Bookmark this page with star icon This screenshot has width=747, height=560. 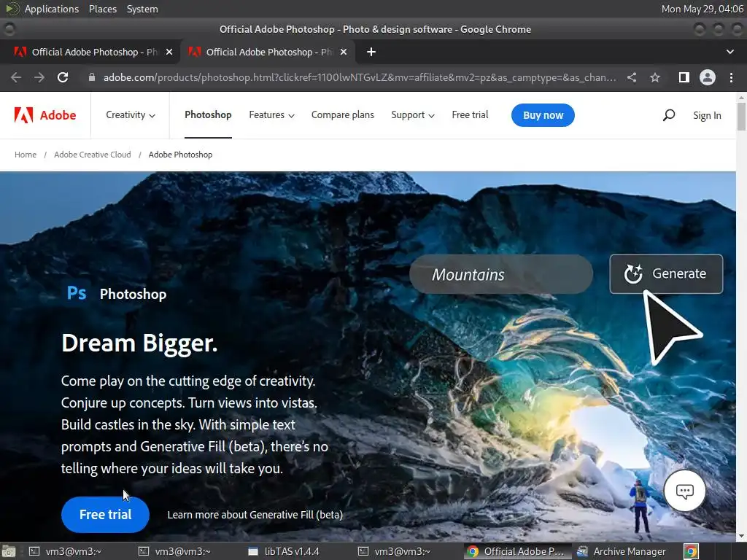(655, 77)
